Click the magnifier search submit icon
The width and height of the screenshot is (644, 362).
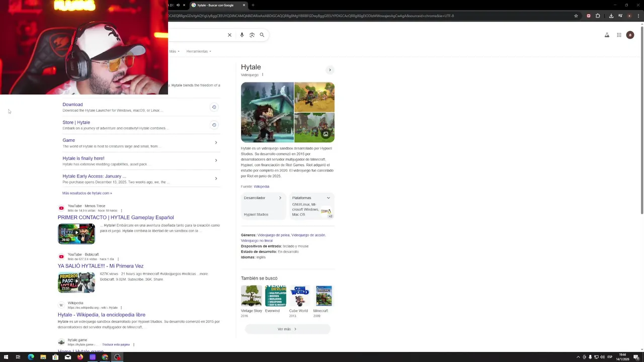[x=262, y=35]
